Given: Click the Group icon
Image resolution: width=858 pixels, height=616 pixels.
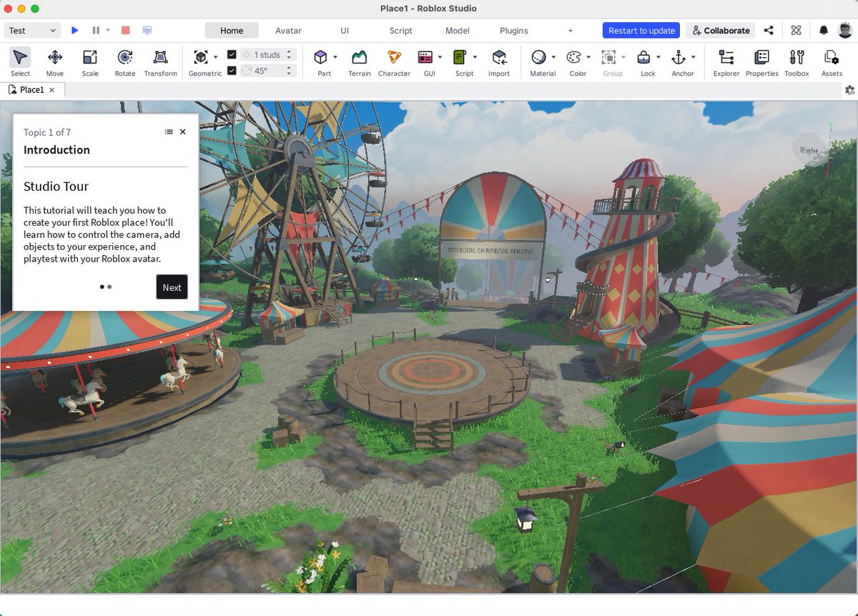Looking at the screenshot, I should point(608,57).
